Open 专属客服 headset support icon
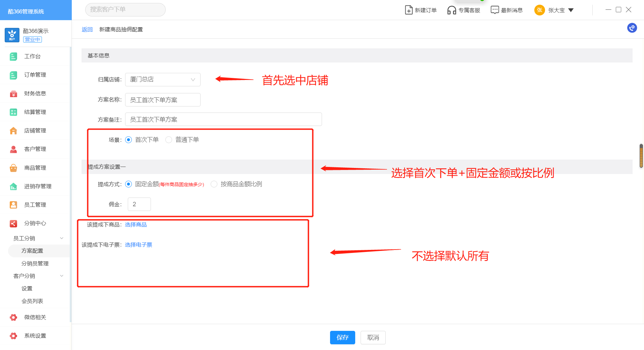This screenshot has width=644, height=350. click(x=451, y=10)
